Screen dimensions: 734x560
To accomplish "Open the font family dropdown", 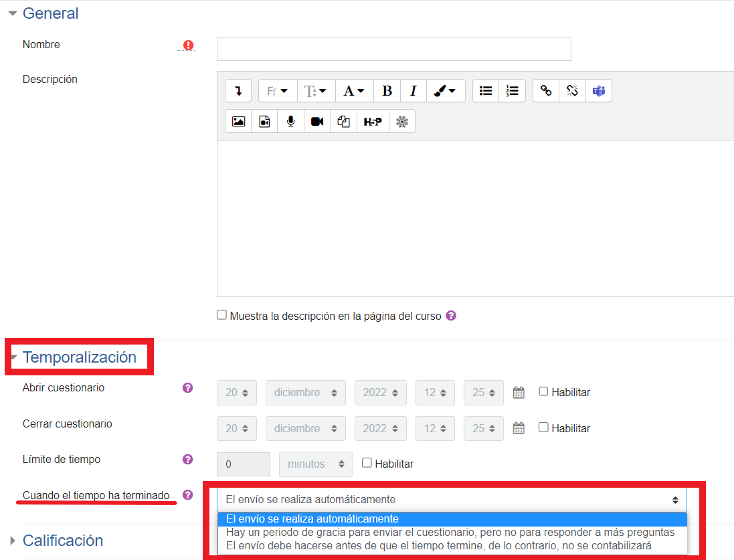I will (278, 91).
